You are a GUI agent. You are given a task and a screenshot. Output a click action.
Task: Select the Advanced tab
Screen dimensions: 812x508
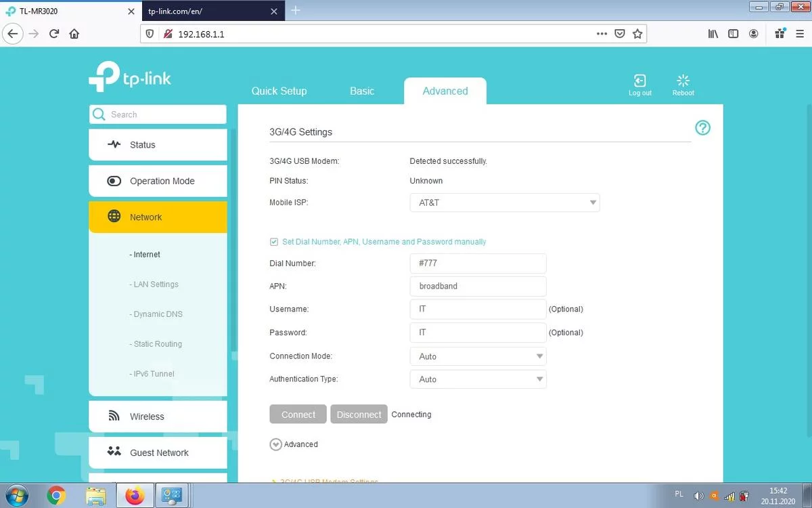(x=445, y=91)
